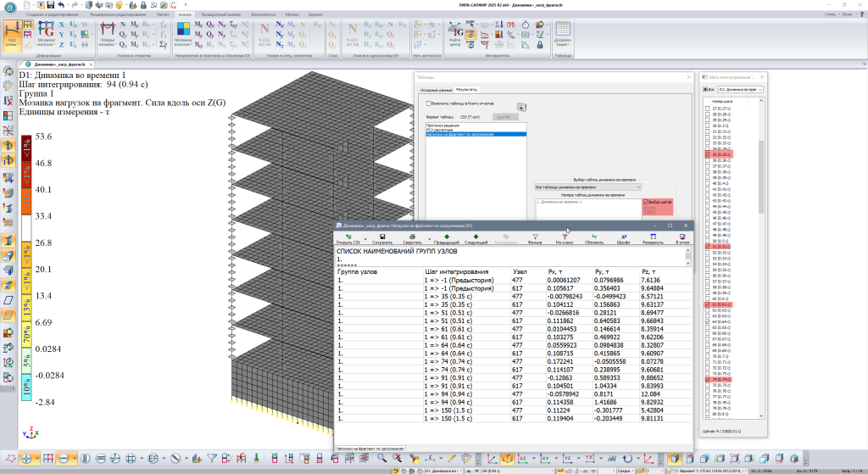Click the 'На схему' icon in table toolbar
Screen dimensions: 868x474
tap(565, 237)
